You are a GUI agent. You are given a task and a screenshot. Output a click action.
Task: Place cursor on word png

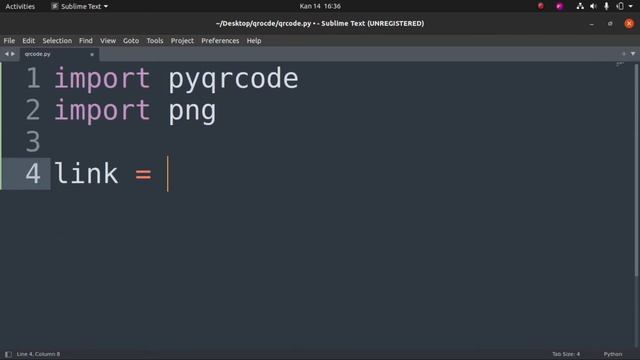pos(192,112)
